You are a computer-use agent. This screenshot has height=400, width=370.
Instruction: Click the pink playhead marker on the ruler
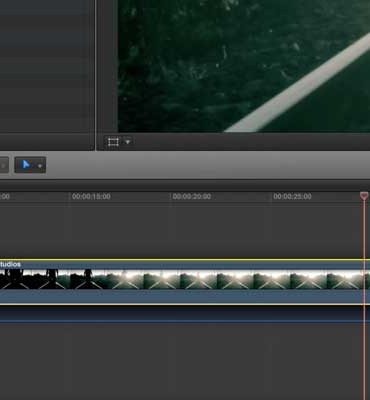pyautogui.click(x=364, y=196)
